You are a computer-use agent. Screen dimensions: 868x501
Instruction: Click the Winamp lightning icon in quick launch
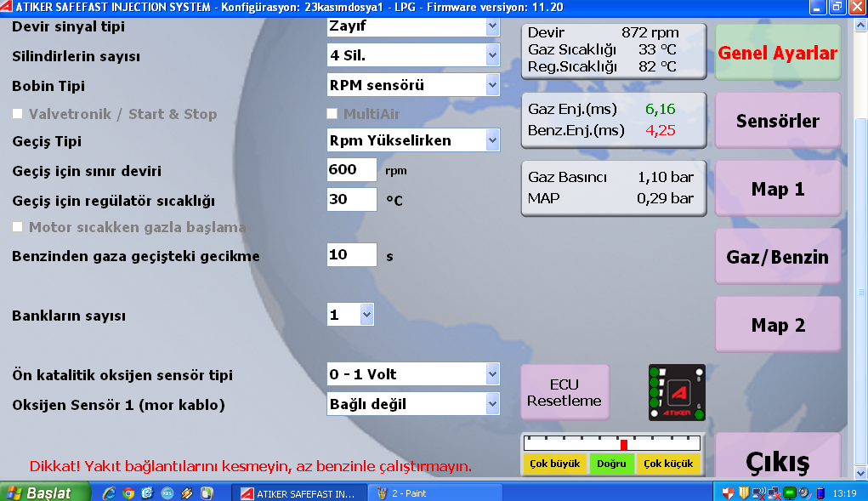(x=186, y=492)
